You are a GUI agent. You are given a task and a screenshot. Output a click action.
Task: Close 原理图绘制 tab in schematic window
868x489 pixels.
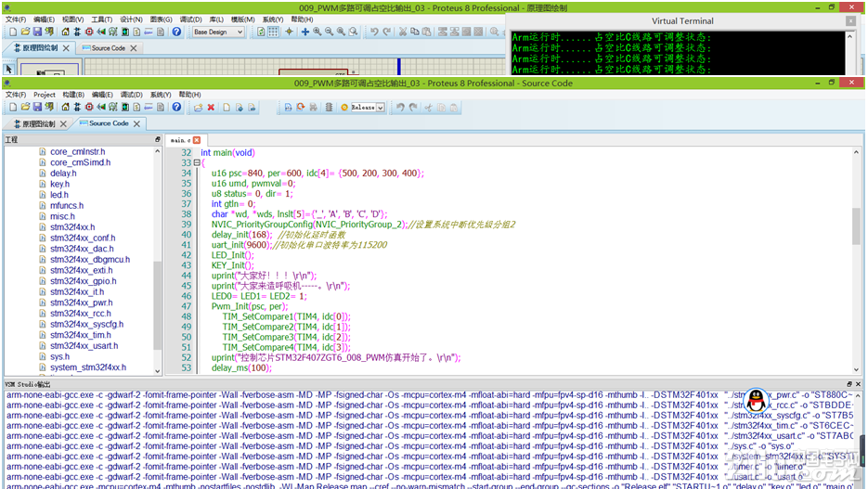point(66,48)
